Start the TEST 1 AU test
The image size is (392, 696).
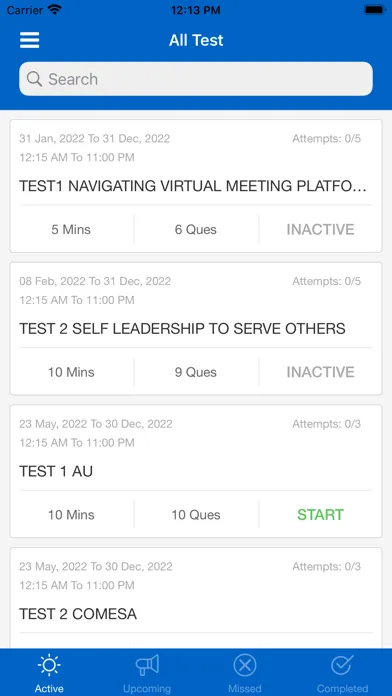tap(320, 514)
